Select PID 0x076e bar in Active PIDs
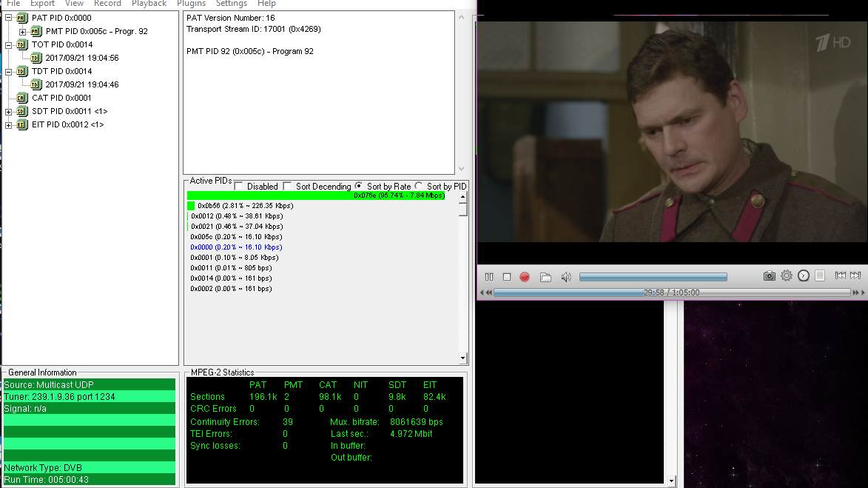The height and width of the screenshot is (488, 868). (316, 195)
